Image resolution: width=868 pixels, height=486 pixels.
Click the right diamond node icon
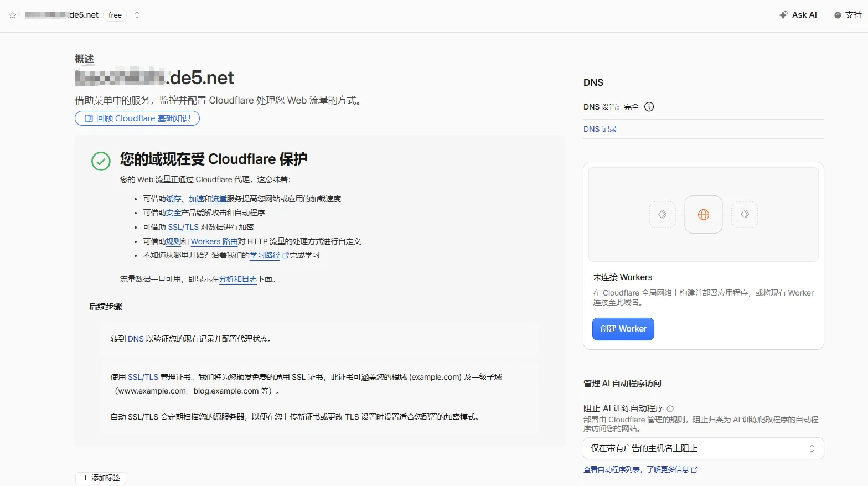point(745,215)
